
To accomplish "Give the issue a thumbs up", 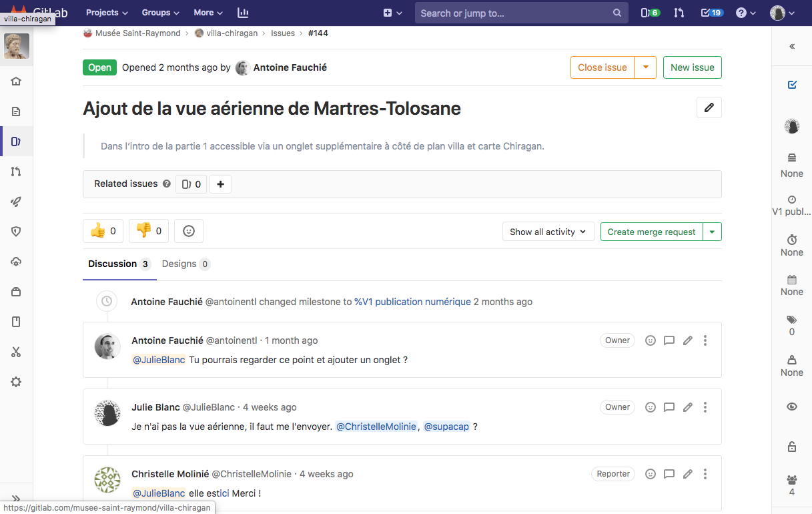I will [103, 231].
